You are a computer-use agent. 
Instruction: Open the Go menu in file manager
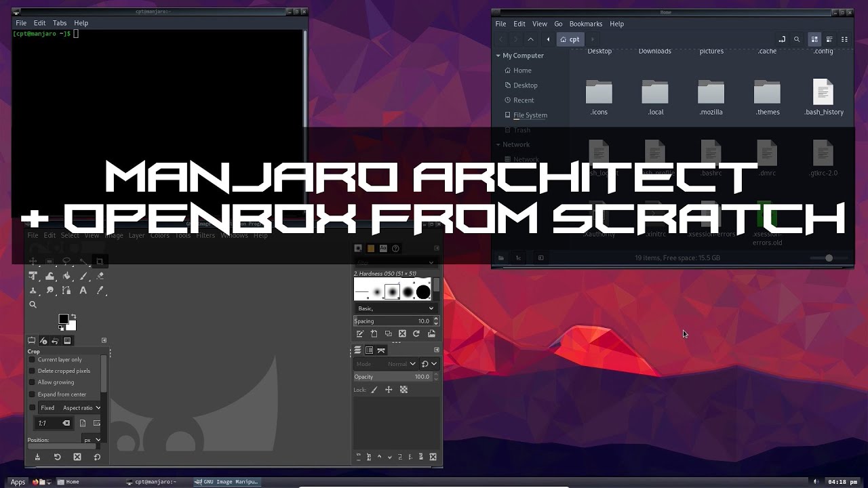pos(558,24)
